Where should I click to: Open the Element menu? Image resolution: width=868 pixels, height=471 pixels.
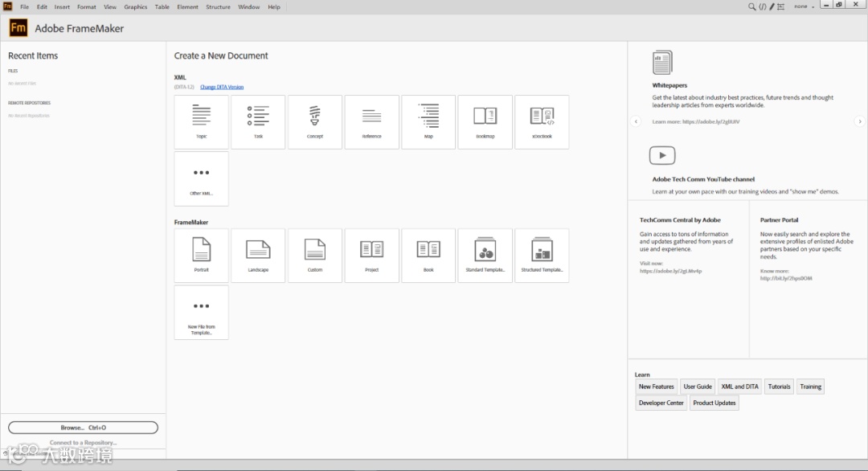click(x=187, y=7)
